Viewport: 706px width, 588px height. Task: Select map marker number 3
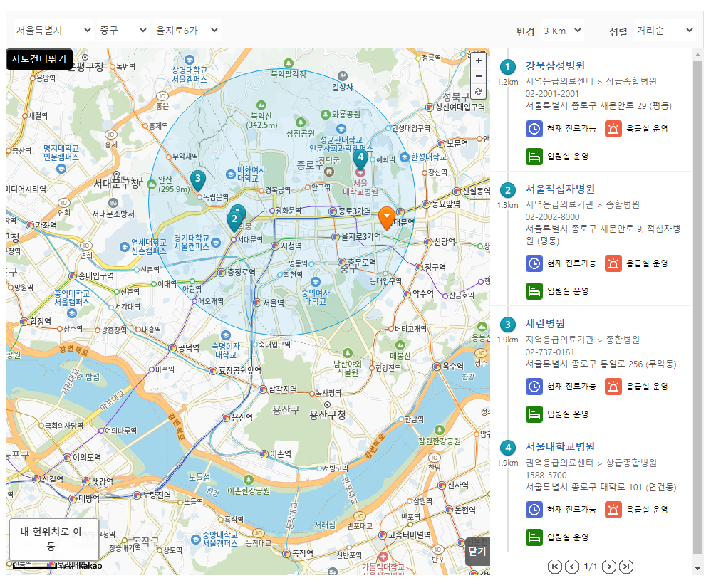tap(197, 180)
